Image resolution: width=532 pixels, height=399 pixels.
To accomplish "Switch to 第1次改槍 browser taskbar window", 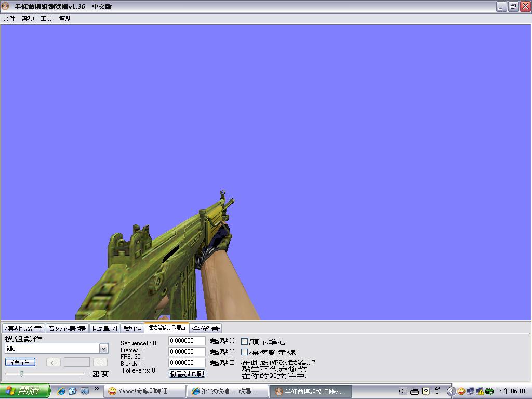I will [x=228, y=391].
